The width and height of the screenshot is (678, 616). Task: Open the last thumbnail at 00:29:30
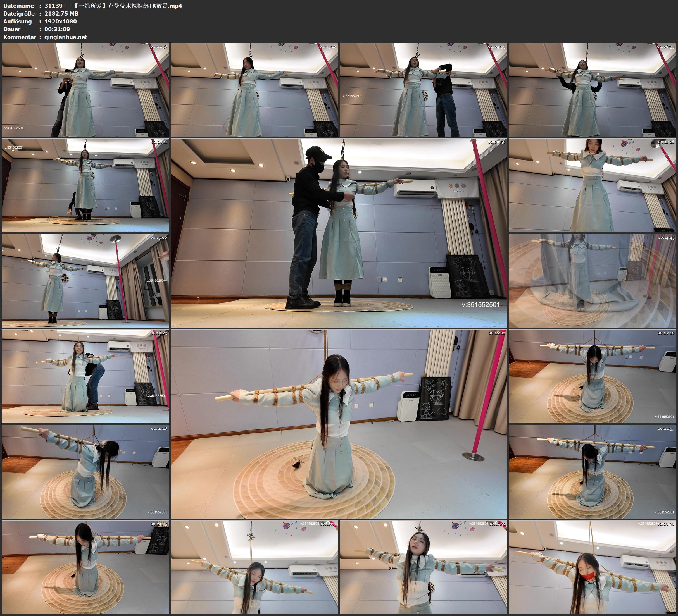click(592, 567)
